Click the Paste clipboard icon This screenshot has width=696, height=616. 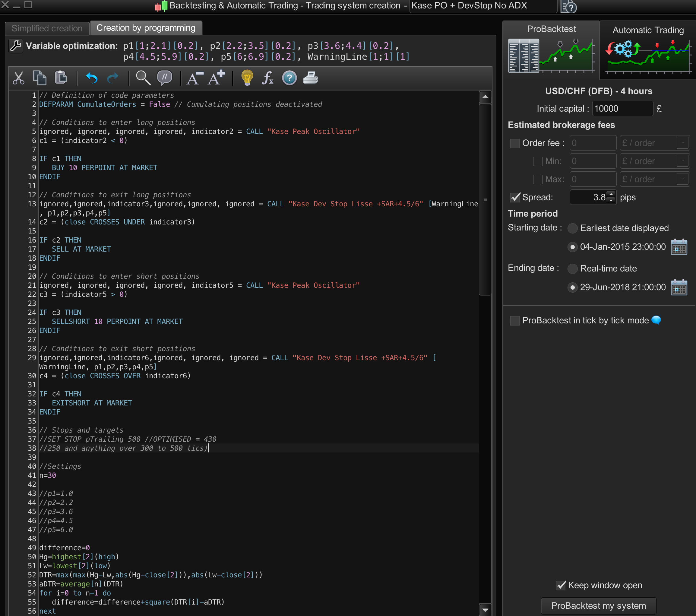click(x=61, y=78)
